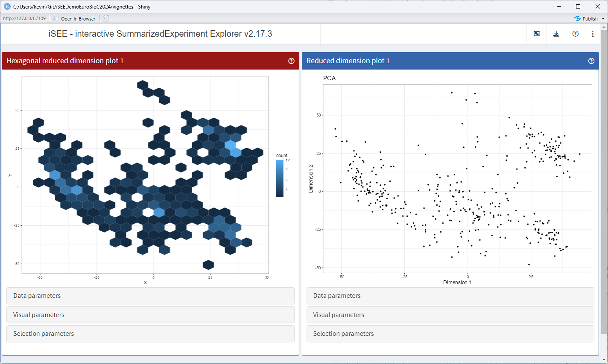This screenshot has width=608, height=364.
Task: Click Open in Browser button
Action: click(74, 18)
